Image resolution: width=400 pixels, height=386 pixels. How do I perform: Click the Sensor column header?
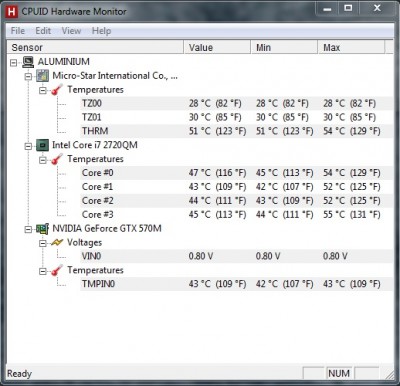[95, 47]
